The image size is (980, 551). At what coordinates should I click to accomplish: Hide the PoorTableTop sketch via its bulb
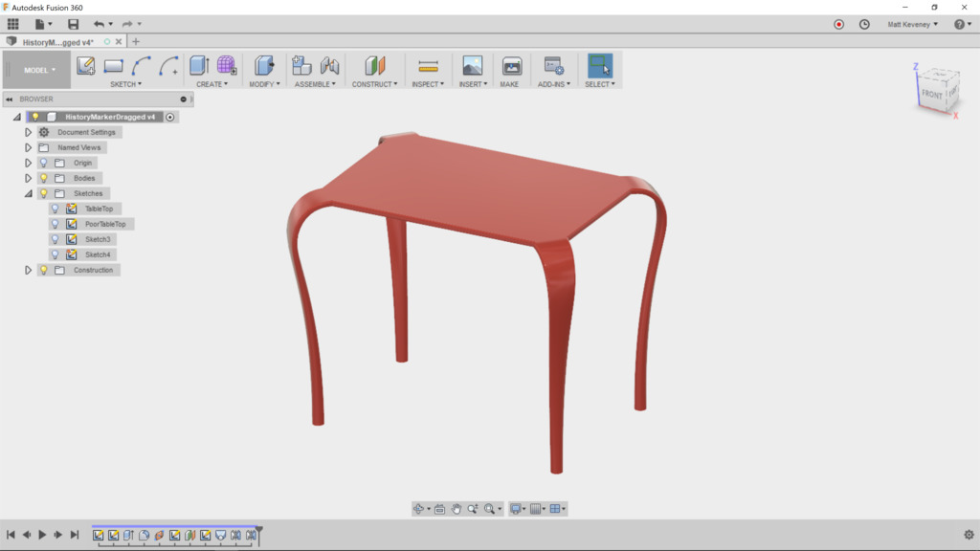55,223
